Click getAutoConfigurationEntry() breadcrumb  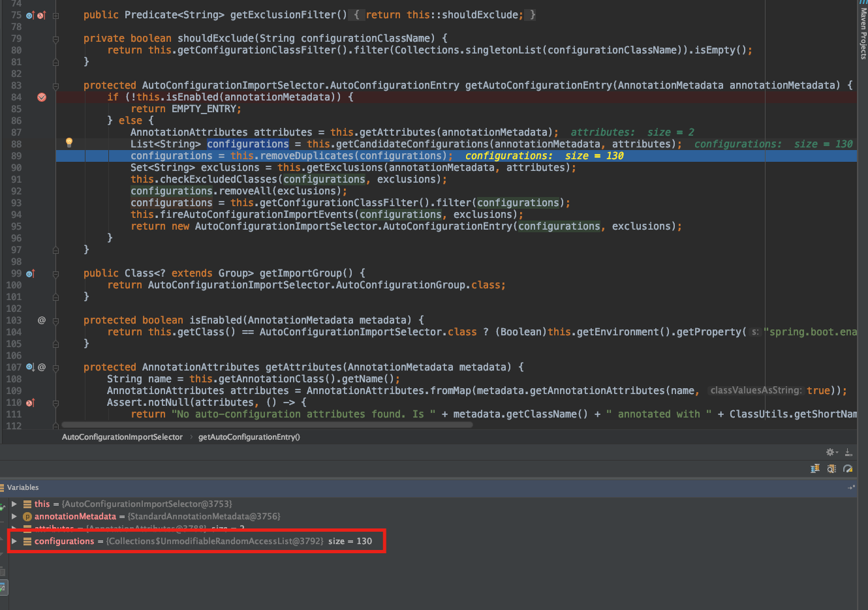249,437
